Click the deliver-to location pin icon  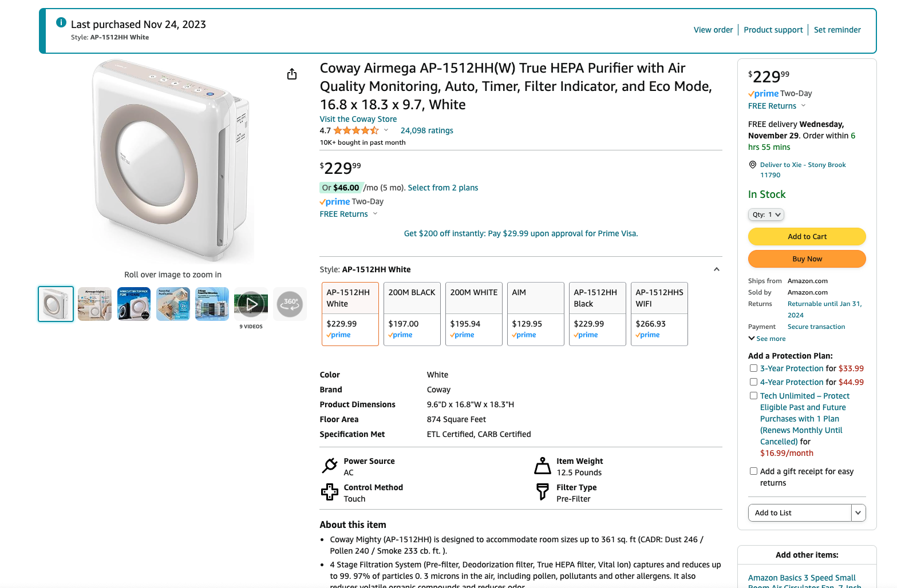pyautogui.click(x=753, y=165)
